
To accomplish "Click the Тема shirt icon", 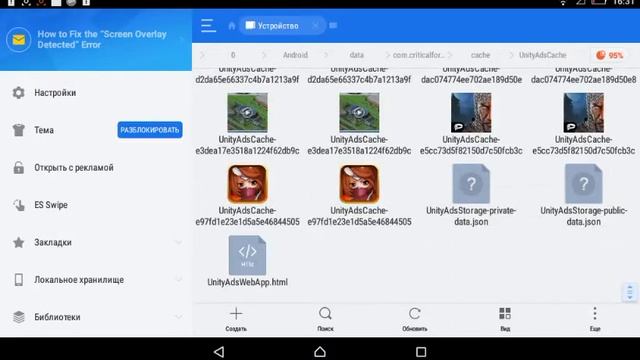I will tap(18, 130).
